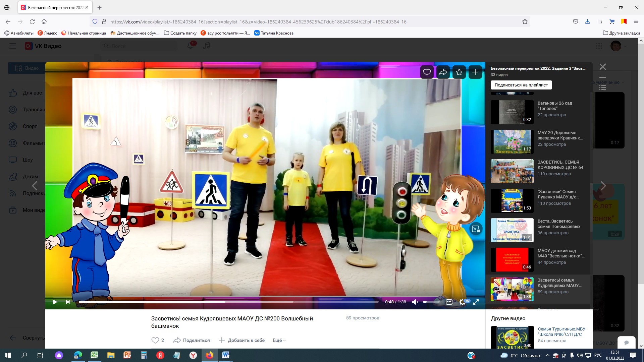Bookmark page with star in address bar
The height and width of the screenshot is (362, 644).
tap(525, 22)
